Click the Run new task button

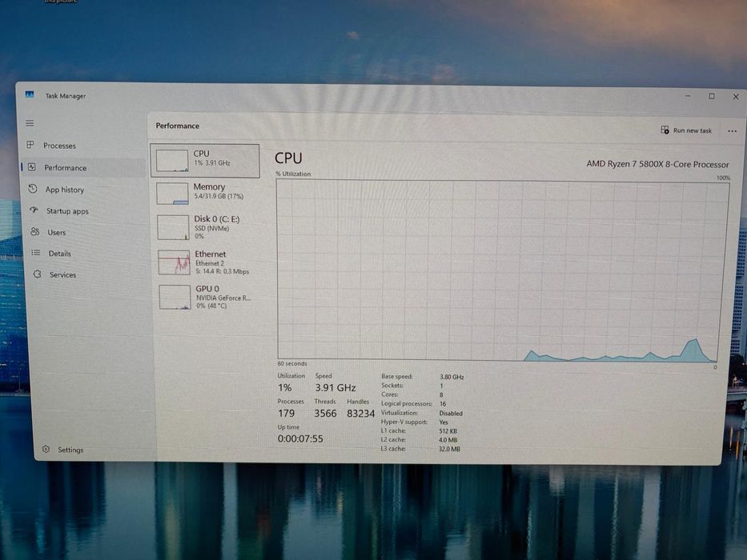(x=686, y=130)
